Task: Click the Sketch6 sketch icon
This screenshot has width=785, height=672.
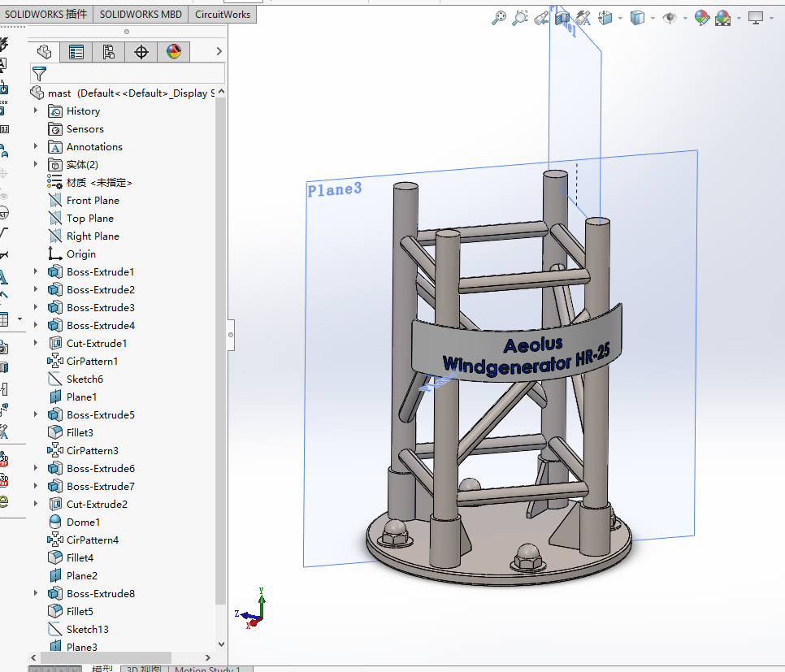Action: coord(55,379)
